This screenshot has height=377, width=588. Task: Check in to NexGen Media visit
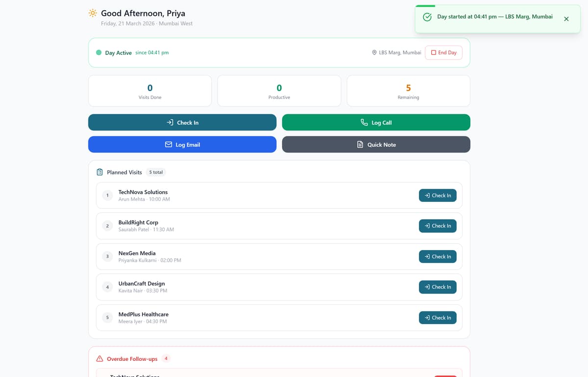point(438,256)
